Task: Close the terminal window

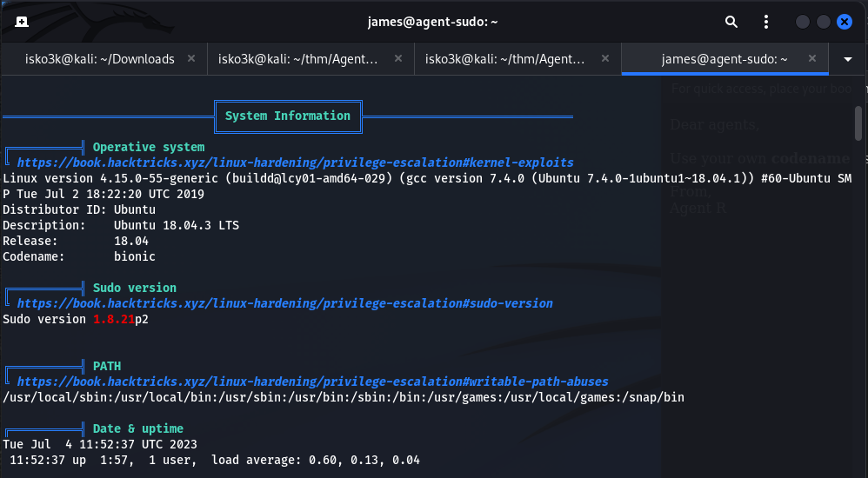Action: tap(844, 22)
